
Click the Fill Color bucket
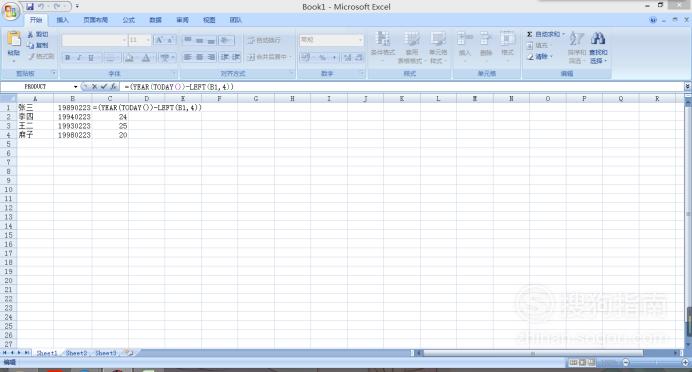pos(129,58)
